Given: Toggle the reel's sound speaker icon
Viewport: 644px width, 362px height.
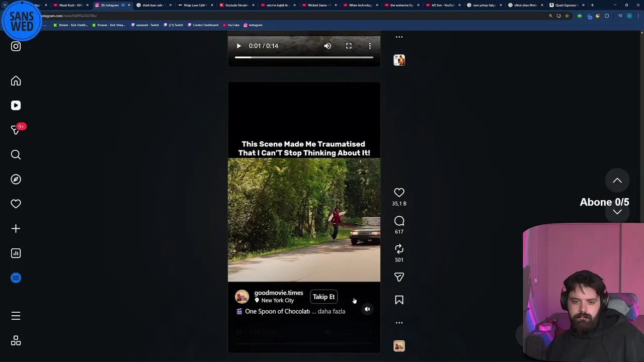Looking at the screenshot, I should tap(367, 309).
